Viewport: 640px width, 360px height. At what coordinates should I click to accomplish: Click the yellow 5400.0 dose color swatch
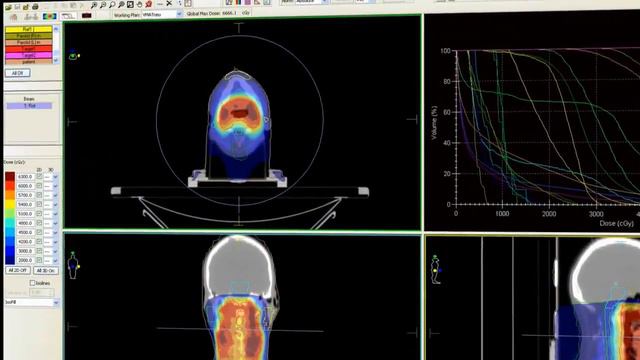click(x=10, y=204)
